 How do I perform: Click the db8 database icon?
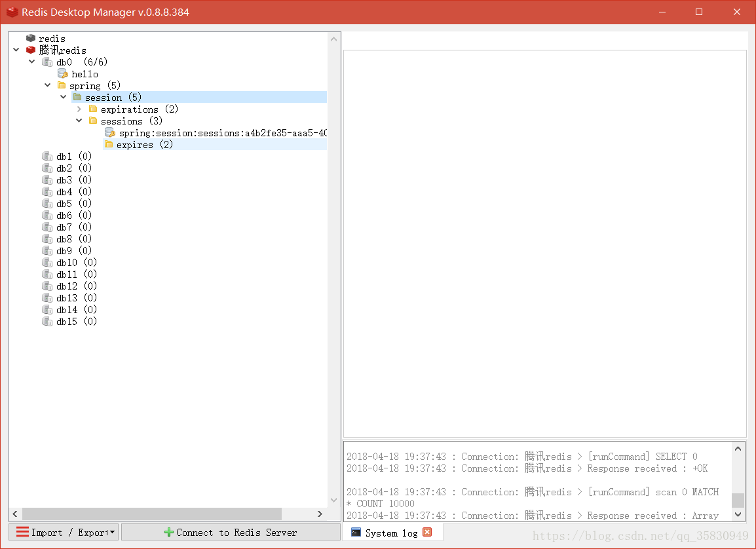pos(47,238)
